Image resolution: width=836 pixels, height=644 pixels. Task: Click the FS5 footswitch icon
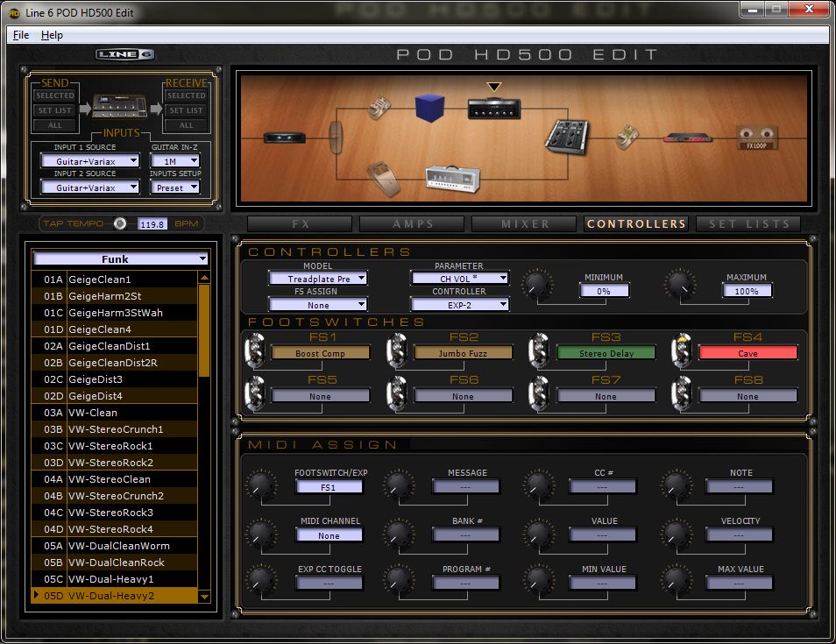coord(255,393)
